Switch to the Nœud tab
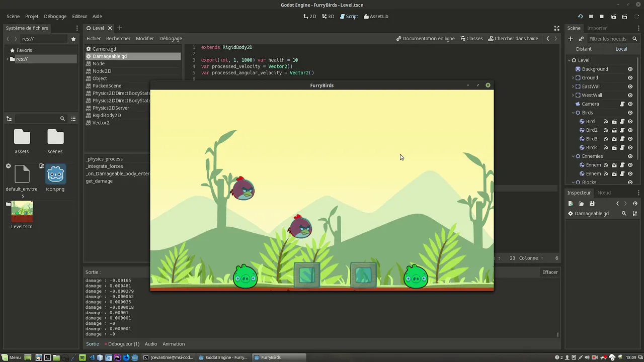Image resolution: width=644 pixels, height=362 pixels. 604,193
